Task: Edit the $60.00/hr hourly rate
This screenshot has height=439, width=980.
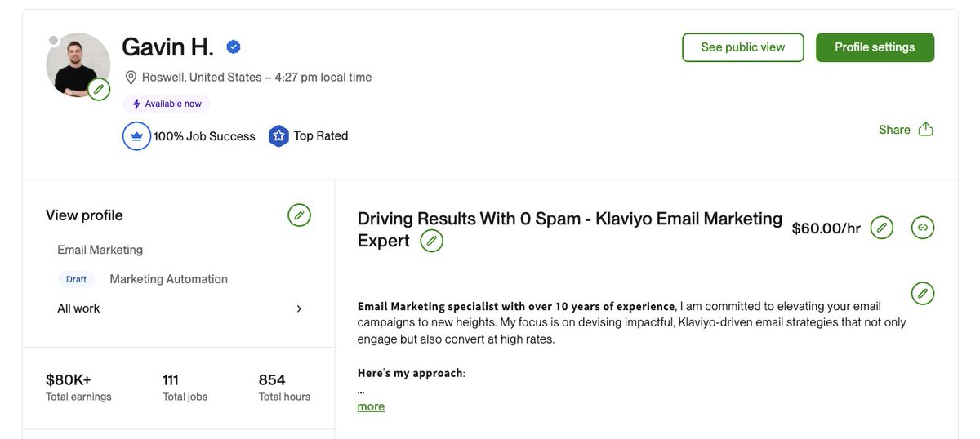Action: click(881, 228)
